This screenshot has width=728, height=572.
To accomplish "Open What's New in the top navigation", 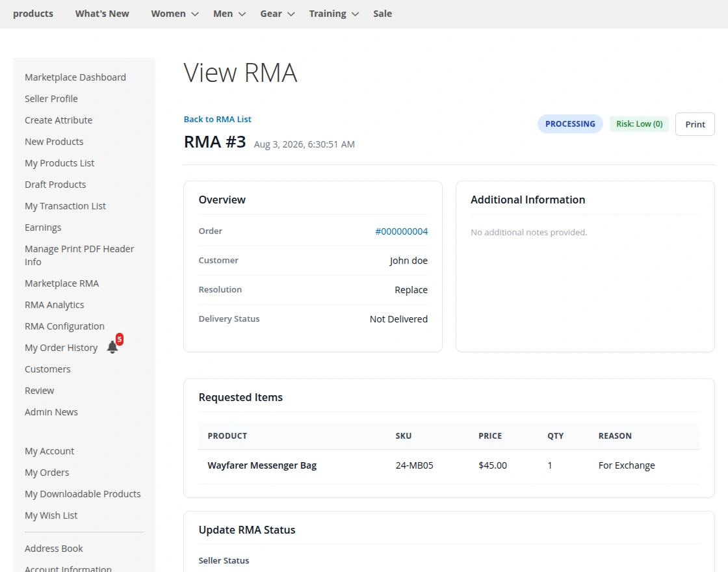I will point(102,14).
